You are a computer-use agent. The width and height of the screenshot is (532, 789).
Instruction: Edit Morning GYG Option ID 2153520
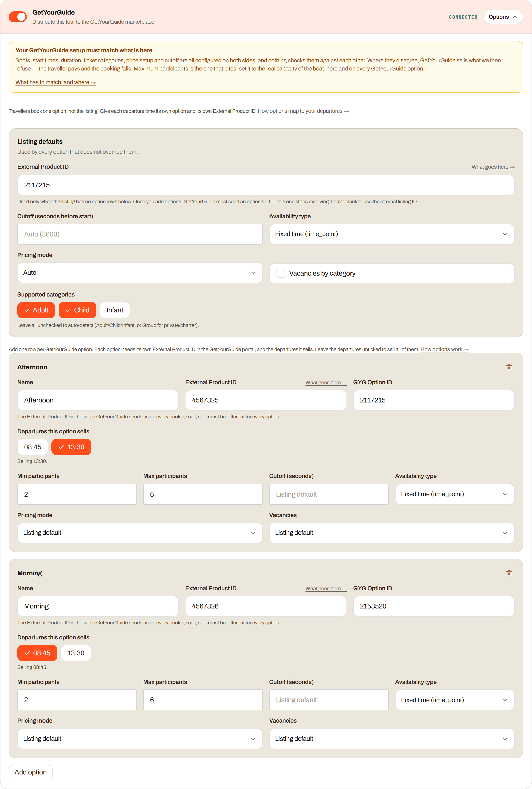click(434, 606)
